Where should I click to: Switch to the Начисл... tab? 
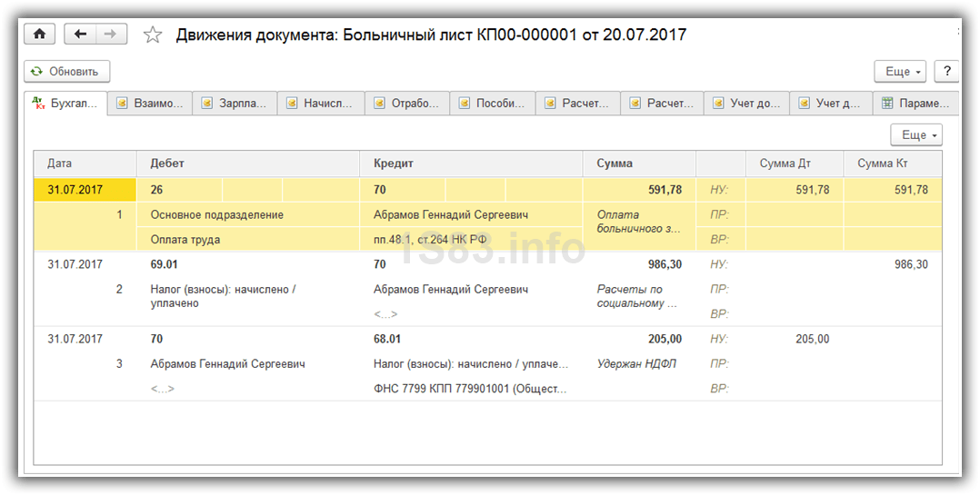click(321, 104)
